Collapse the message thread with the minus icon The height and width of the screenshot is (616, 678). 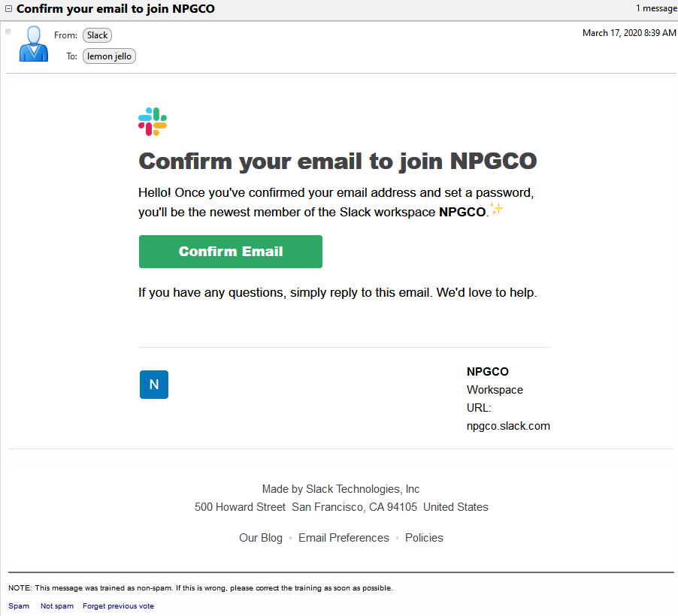coord(8,9)
